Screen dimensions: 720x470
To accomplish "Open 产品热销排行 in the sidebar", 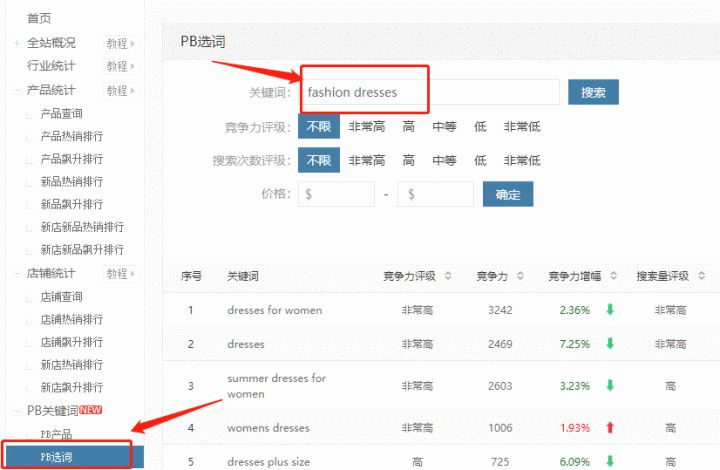I will 72,136.
